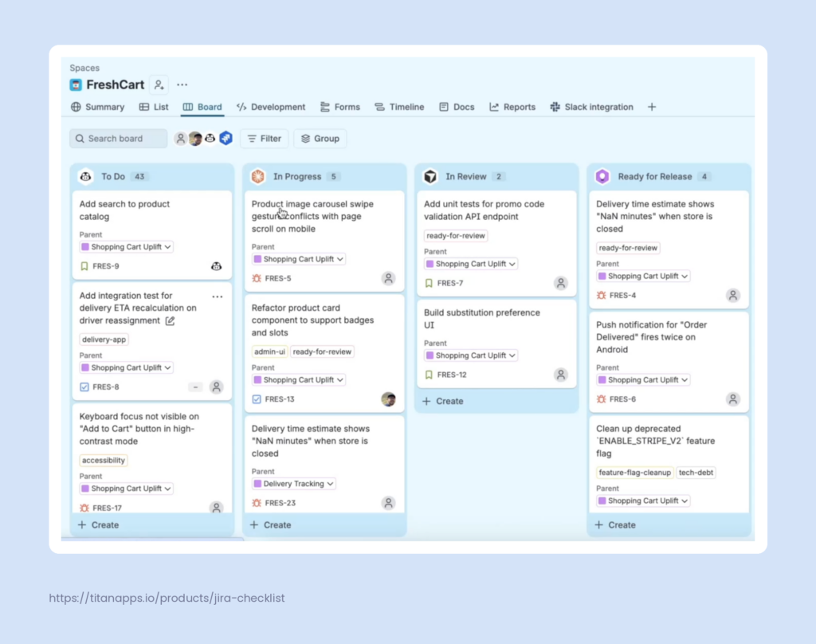Click the assignee avatar on FRES-5 card

389,278
